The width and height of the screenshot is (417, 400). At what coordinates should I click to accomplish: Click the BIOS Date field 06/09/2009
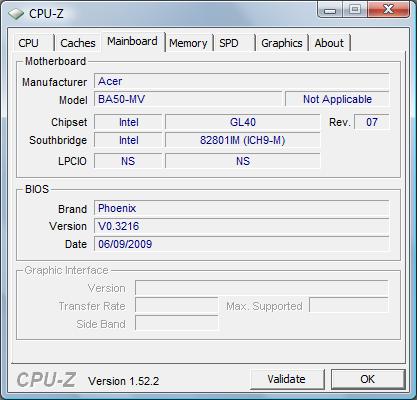241,244
